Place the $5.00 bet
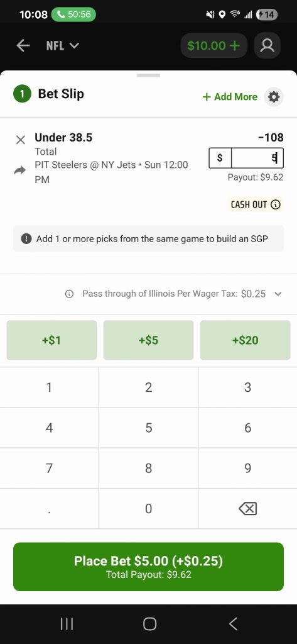The image size is (297, 644). [148, 567]
